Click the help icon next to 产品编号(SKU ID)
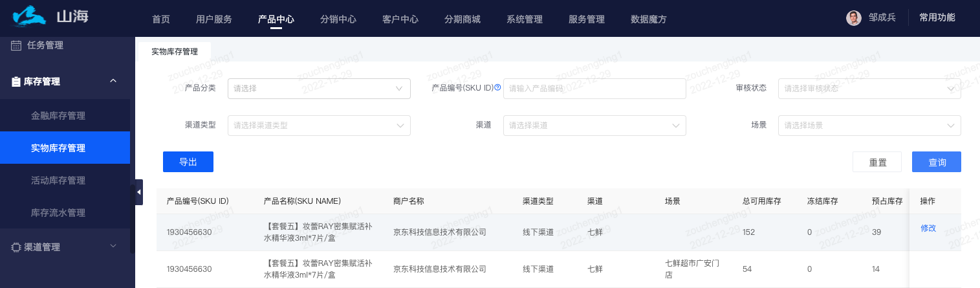Screen dimensions: 980x288 [497, 87]
